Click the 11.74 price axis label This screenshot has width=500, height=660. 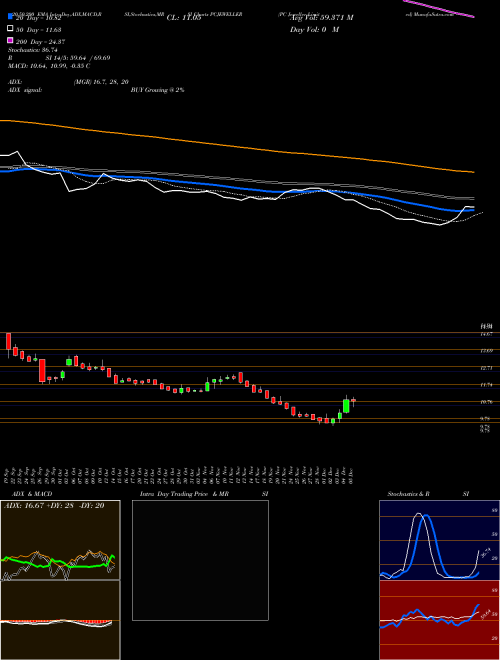pos(487,385)
